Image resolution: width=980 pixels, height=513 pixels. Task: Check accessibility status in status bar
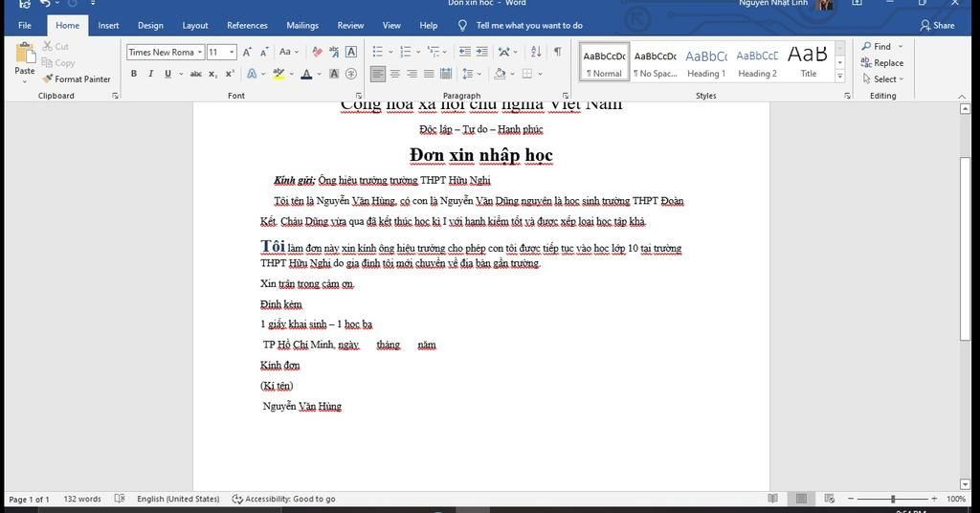283,499
